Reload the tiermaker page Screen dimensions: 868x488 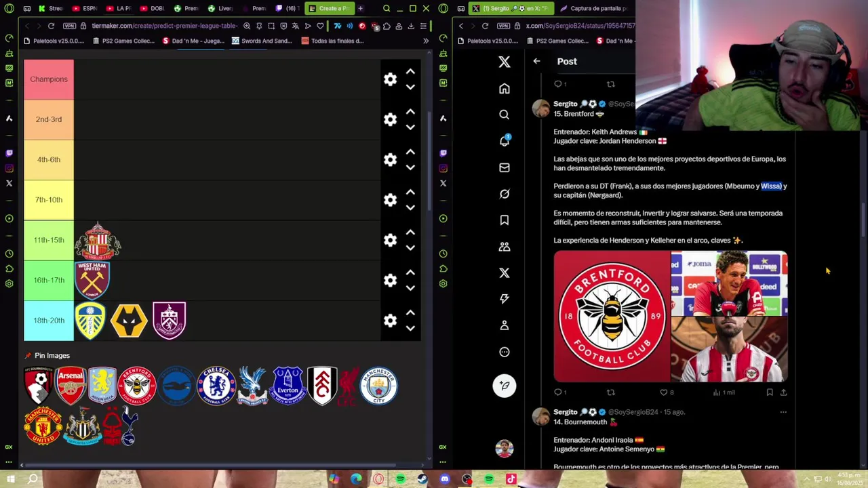coord(51,26)
